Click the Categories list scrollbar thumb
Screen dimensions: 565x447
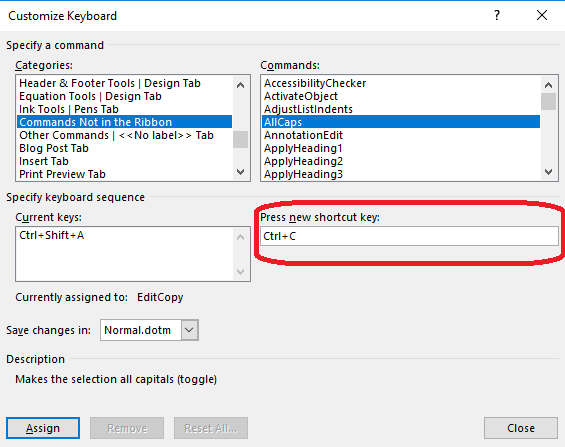(x=240, y=139)
